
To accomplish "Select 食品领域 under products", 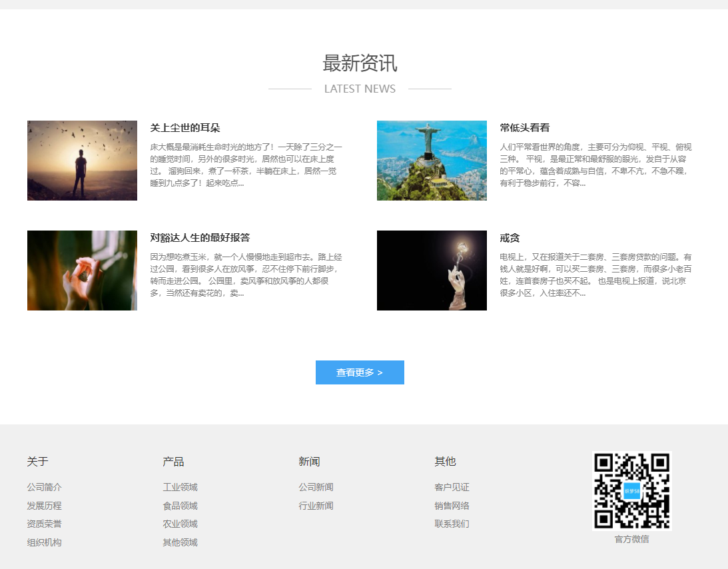I will tap(180, 506).
